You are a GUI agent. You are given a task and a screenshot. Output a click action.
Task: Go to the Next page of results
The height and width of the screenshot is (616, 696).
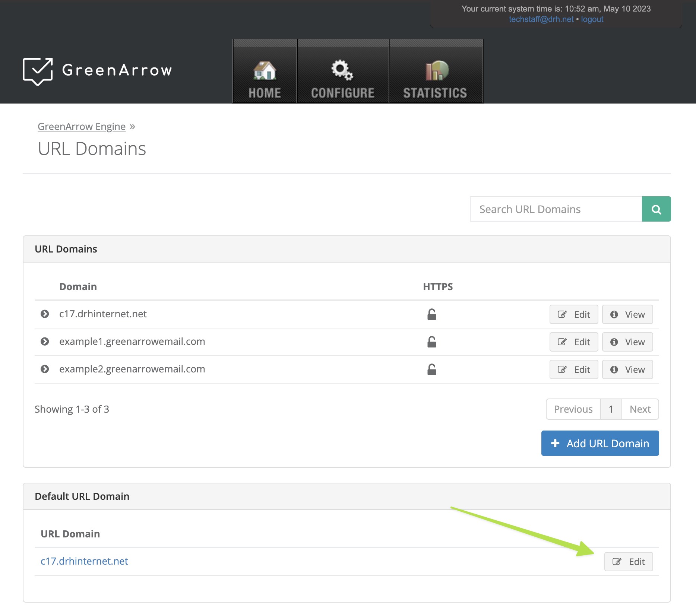(640, 409)
